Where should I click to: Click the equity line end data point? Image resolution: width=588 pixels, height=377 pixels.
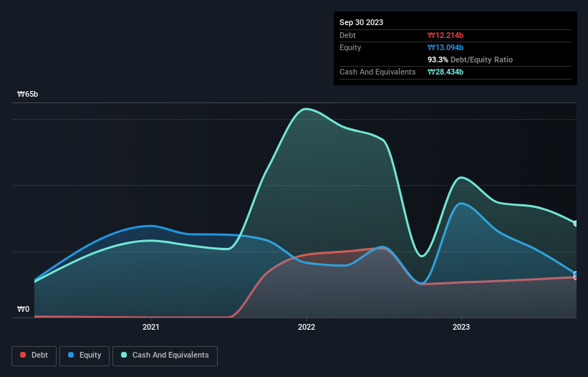tap(576, 274)
